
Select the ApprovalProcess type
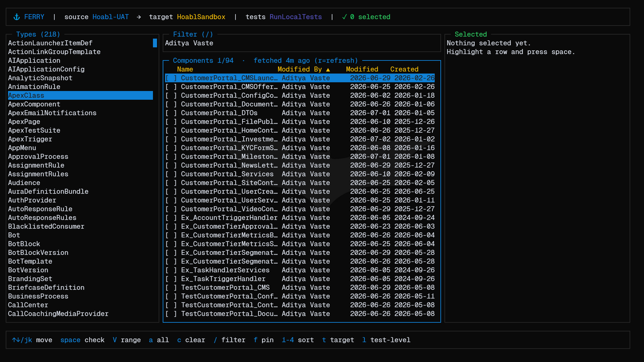[x=38, y=156]
